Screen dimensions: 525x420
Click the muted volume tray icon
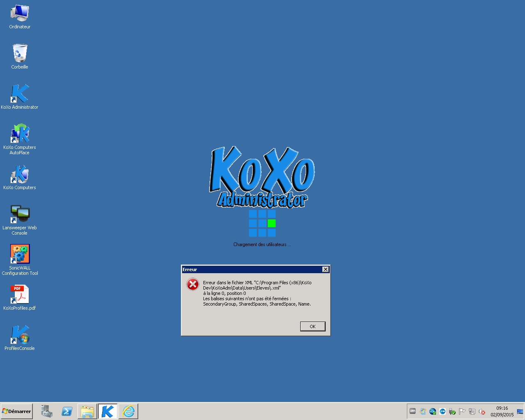coord(482,411)
